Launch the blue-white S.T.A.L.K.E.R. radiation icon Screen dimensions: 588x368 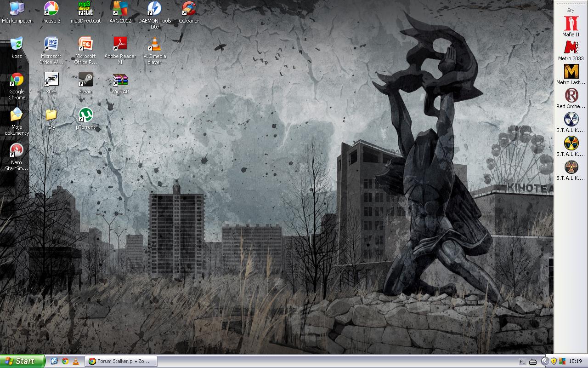pos(571,122)
